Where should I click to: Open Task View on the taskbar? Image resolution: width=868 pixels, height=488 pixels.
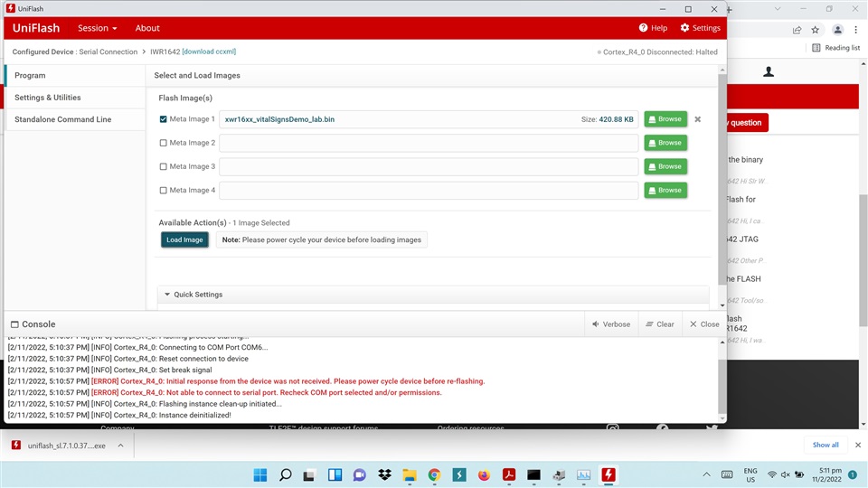309,474
